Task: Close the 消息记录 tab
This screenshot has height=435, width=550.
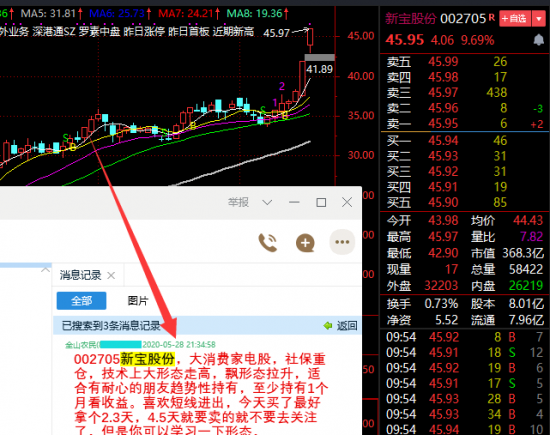Action: pos(111,275)
